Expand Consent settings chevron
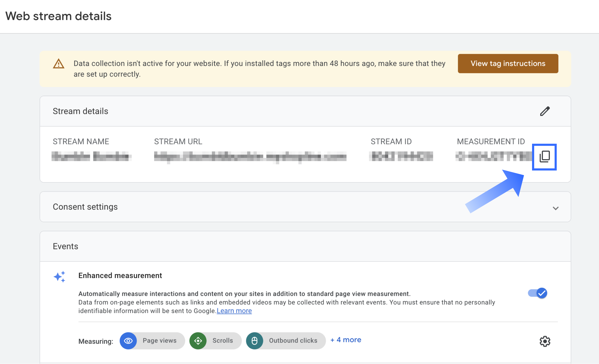This screenshot has width=599, height=364. pos(556,208)
